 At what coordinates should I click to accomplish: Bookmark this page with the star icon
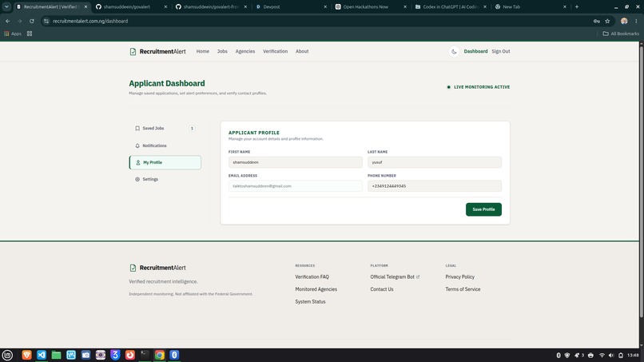(x=607, y=21)
